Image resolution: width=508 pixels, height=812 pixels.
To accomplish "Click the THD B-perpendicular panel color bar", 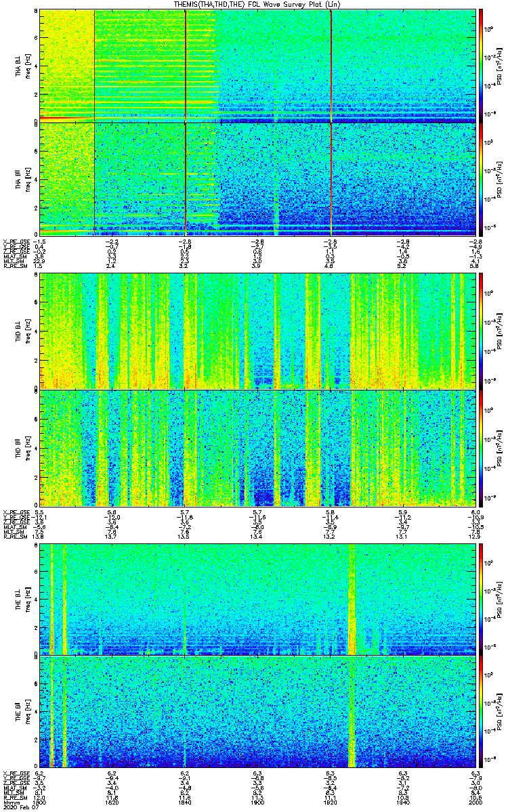I will pos(481,330).
